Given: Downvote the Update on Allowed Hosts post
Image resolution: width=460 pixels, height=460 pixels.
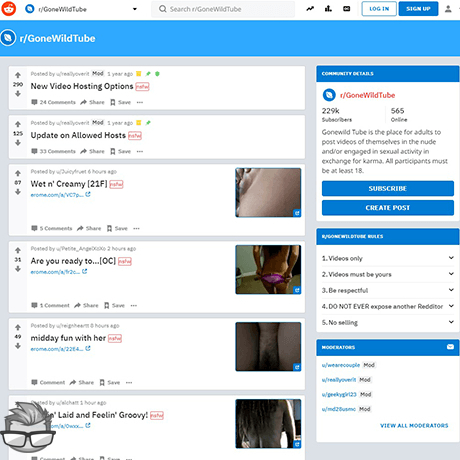Looking at the screenshot, I should 18,143.
